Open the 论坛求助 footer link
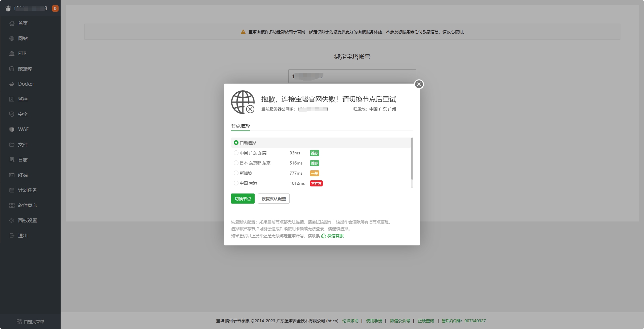644x329 pixels. 350,321
